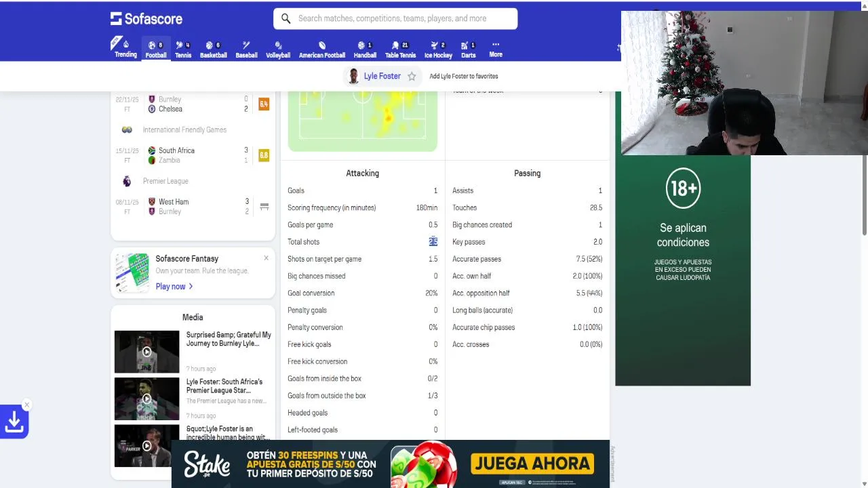Click the Key passes label

469,242
